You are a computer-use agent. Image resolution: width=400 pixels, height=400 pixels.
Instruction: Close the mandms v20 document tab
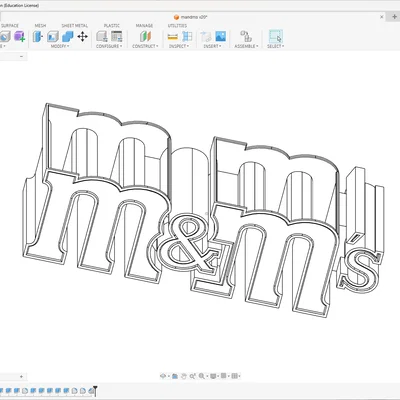pos(382,17)
